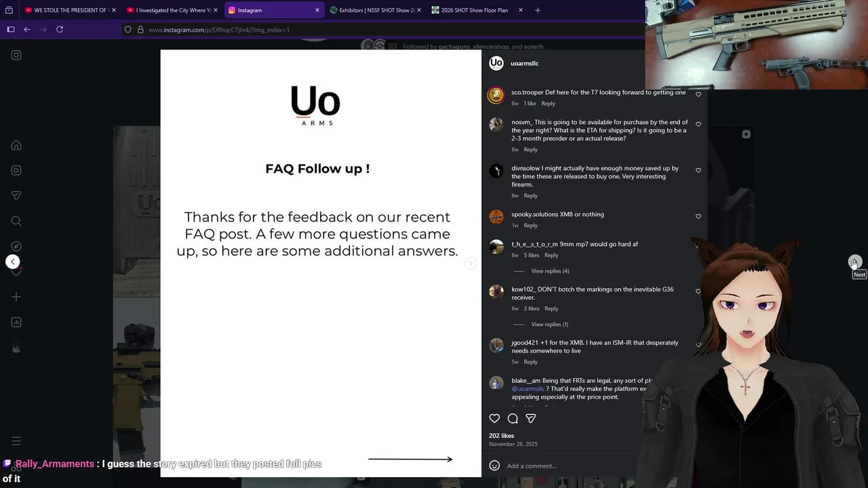Advance to next carousel slide arrow
This screenshot has width=868, height=488.
tap(470, 263)
